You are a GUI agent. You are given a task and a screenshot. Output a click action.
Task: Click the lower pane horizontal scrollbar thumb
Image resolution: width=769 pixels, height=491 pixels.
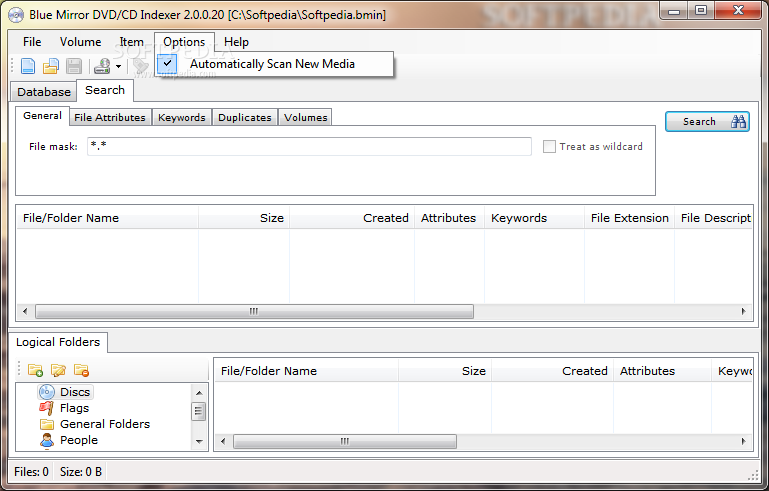click(345, 441)
